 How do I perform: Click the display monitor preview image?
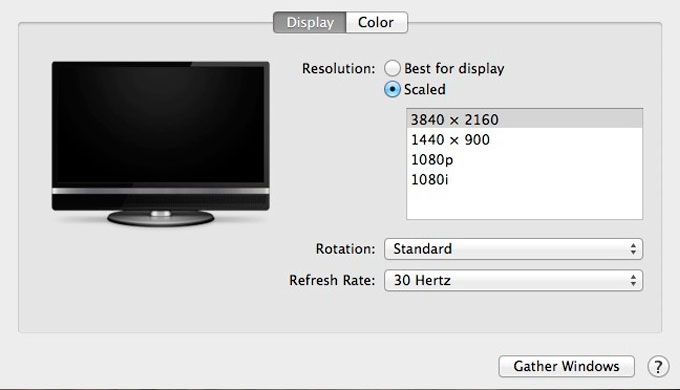[160, 144]
